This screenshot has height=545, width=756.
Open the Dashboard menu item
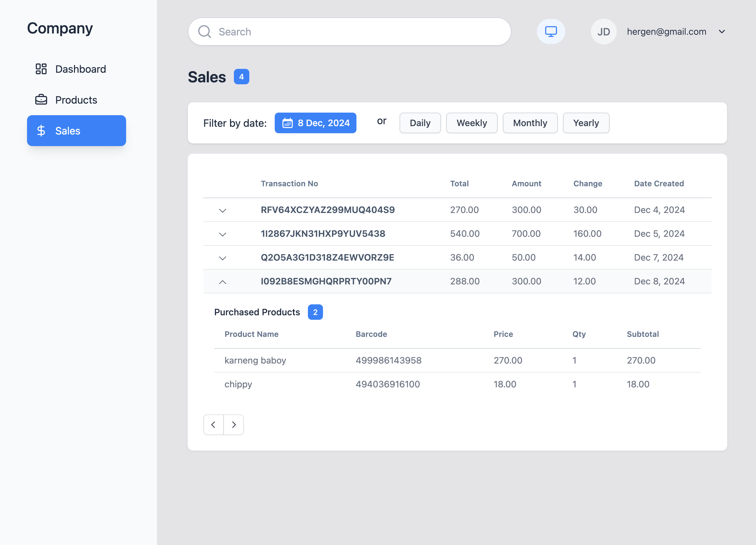point(76,69)
